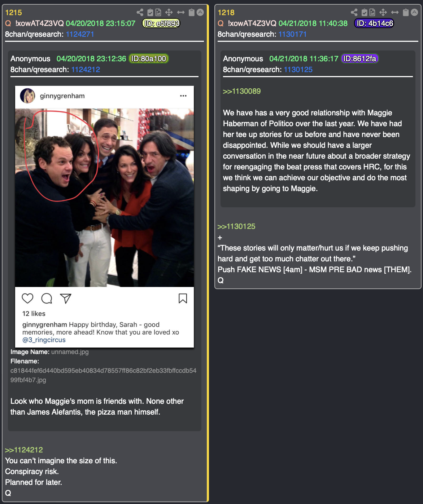Open the ginnygrenham Instagram image thumbnail
Viewport: 423px width, 504px height.
104,217
